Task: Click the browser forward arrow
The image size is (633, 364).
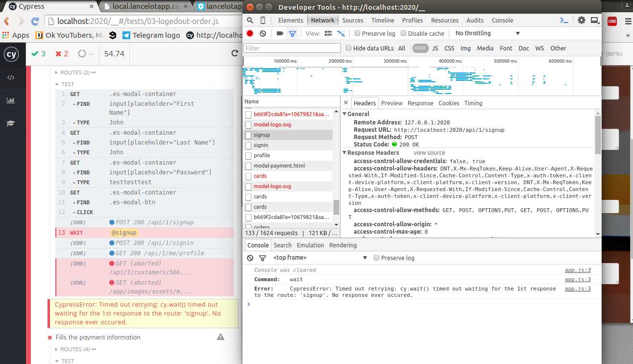Action: pyautogui.click(x=21, y=22)
